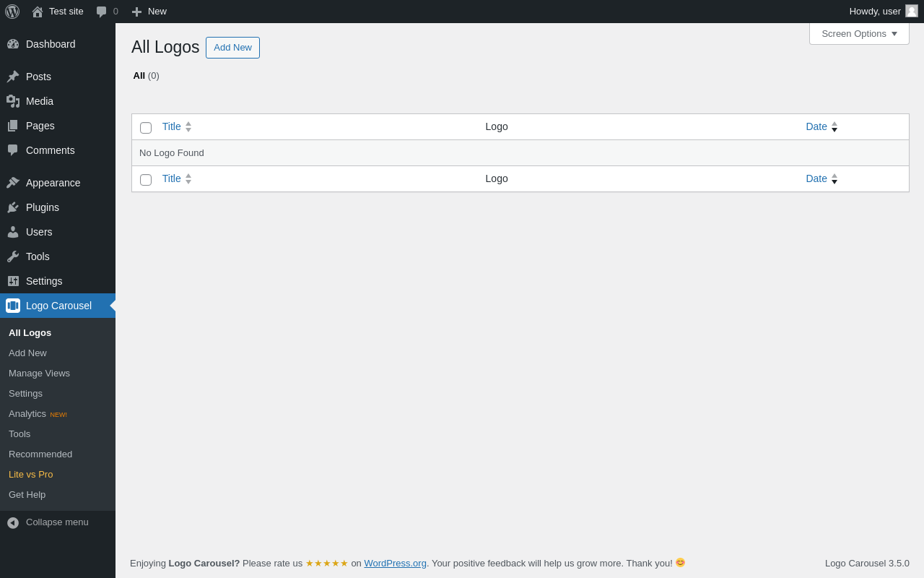Screen dimensions: 924x578
Task: Click the Dashboard gauge icon
Action: 13,44
